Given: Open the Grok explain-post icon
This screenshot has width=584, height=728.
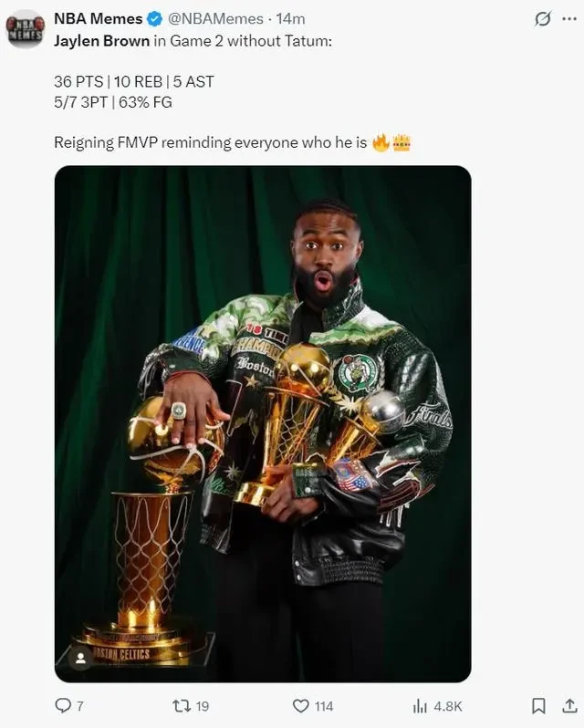Looking at the screenshot, I should [543, 19].
